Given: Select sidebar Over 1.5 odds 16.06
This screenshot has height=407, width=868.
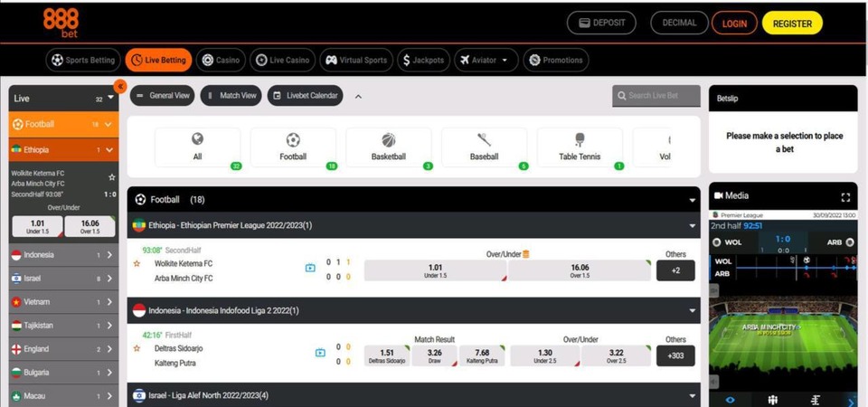Looking at the screenshot, I should (x=90, y=226).
